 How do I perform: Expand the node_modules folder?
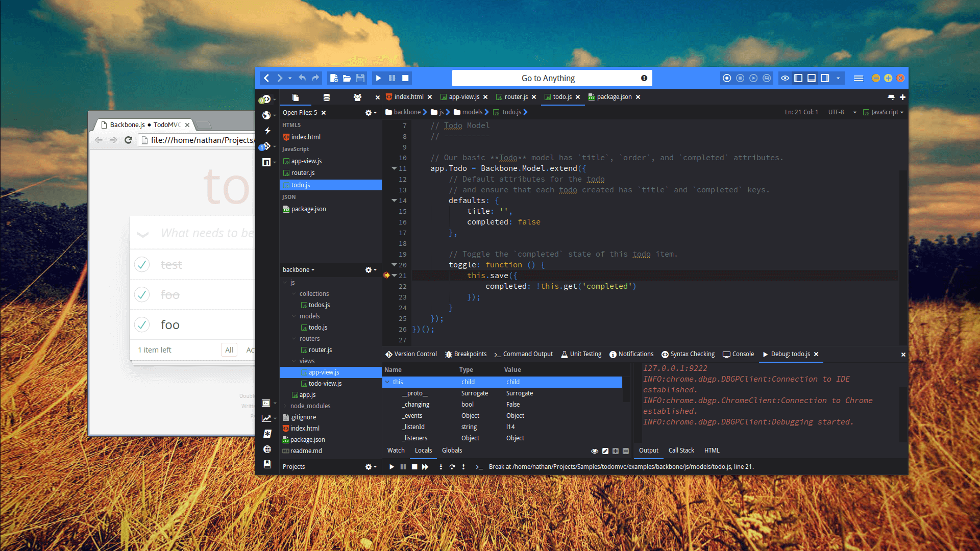285,406
